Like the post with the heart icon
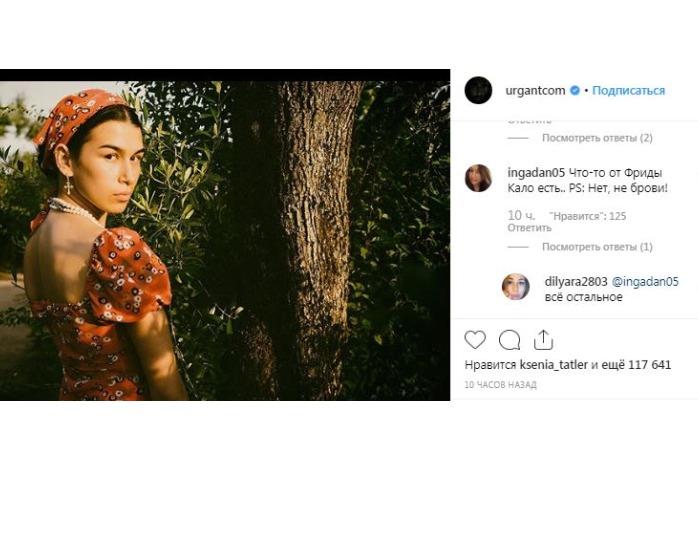Screen dimensions: 698x540 pos(476,340)
